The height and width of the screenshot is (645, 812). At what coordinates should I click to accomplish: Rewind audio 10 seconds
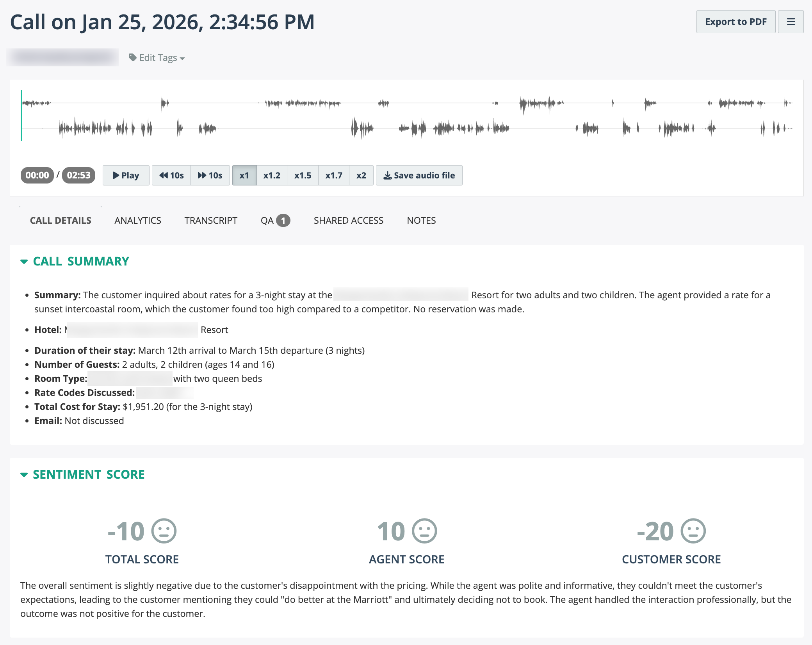tap(171, 175)
